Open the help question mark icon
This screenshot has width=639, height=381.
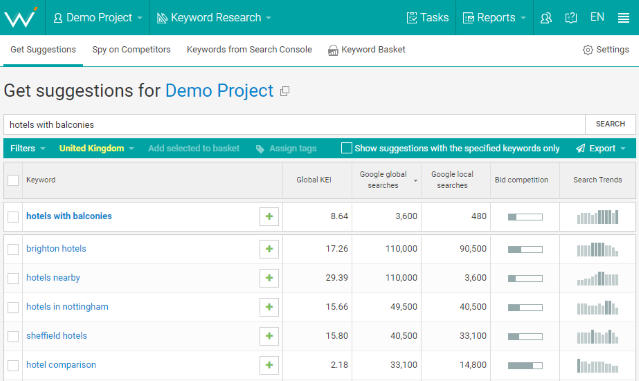point(571,18)
